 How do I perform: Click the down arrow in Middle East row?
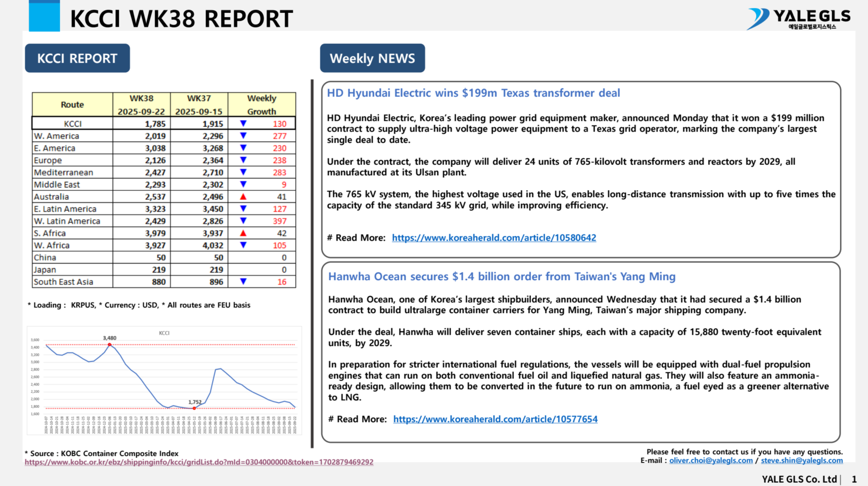pos(243,184)
